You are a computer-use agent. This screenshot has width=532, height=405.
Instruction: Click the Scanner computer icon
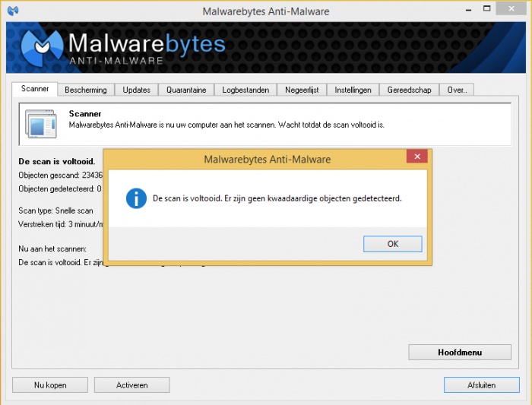(40, 124)
